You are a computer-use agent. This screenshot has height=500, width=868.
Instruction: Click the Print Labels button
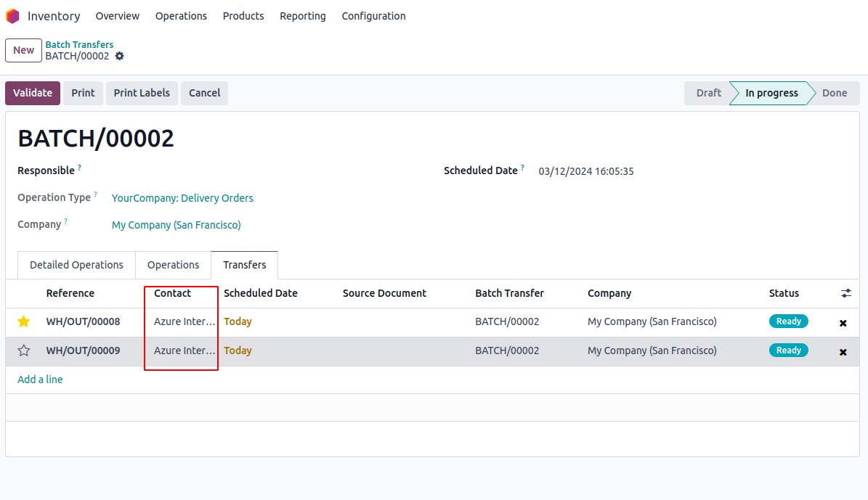(142, 93)
